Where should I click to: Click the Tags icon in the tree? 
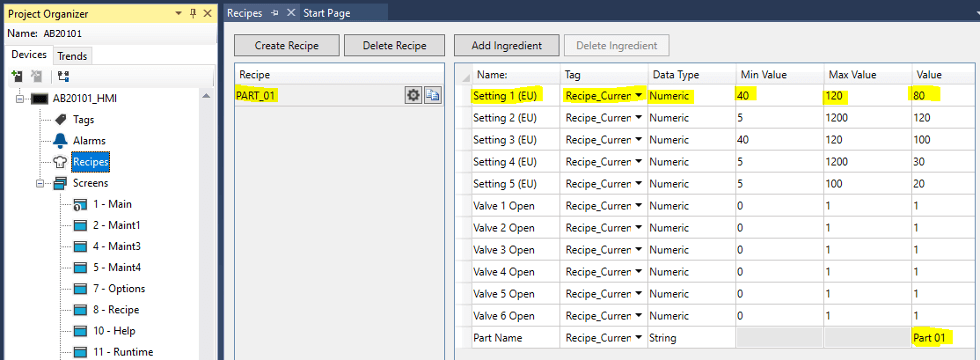61,119
